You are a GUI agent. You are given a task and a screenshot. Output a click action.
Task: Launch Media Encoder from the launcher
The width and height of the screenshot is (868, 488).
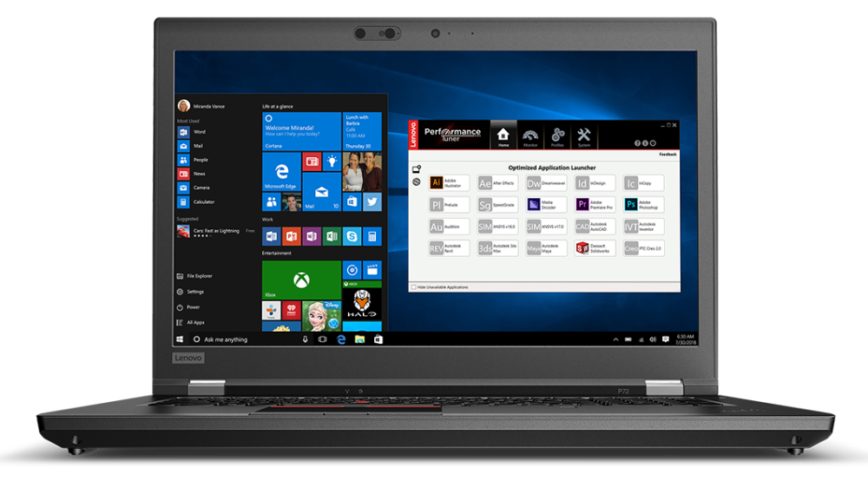point(546,204)
